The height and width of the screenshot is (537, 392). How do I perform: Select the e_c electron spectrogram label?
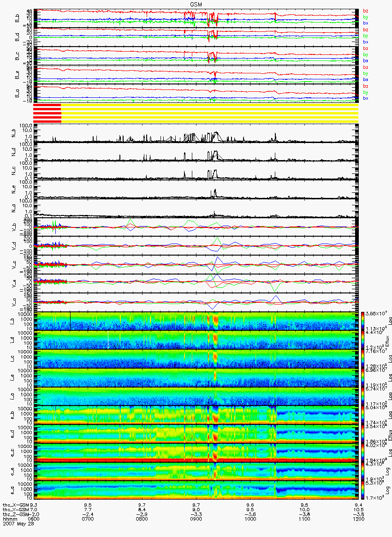pyautogui.click(x=12, y=453)
